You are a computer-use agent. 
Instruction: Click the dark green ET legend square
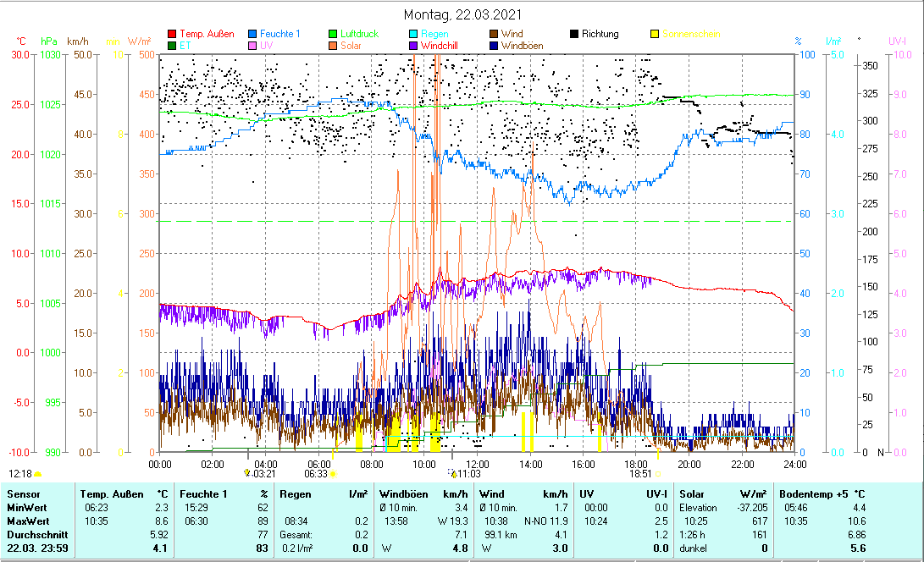click(x=173, y=46)
